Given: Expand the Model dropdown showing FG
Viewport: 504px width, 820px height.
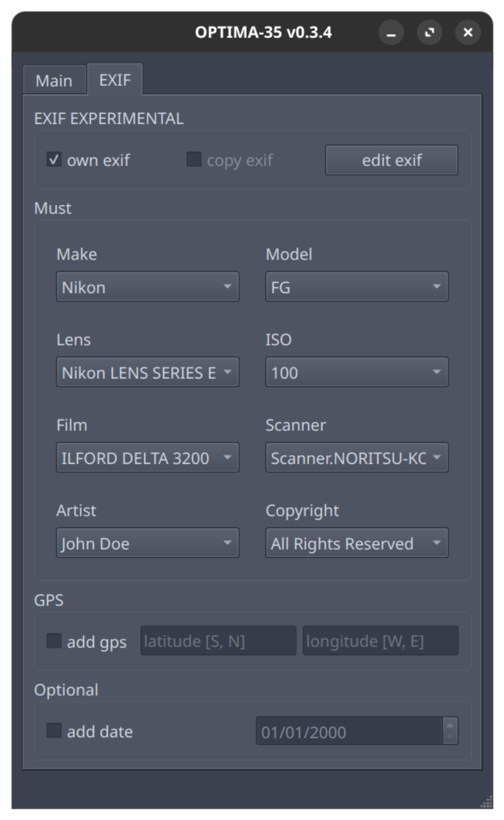Looking at the screenshot, I should pyautogui.click(x=357, y=287).
